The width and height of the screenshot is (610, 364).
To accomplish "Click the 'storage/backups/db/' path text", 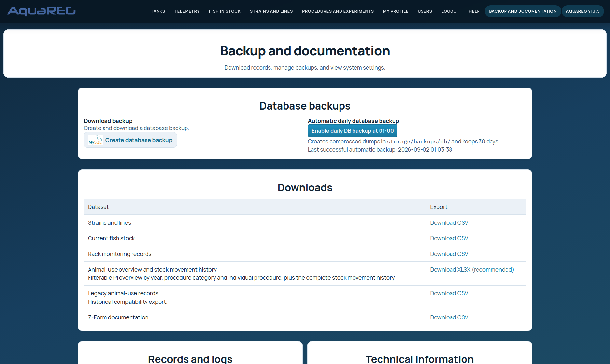I will click(x=418, y=142).
